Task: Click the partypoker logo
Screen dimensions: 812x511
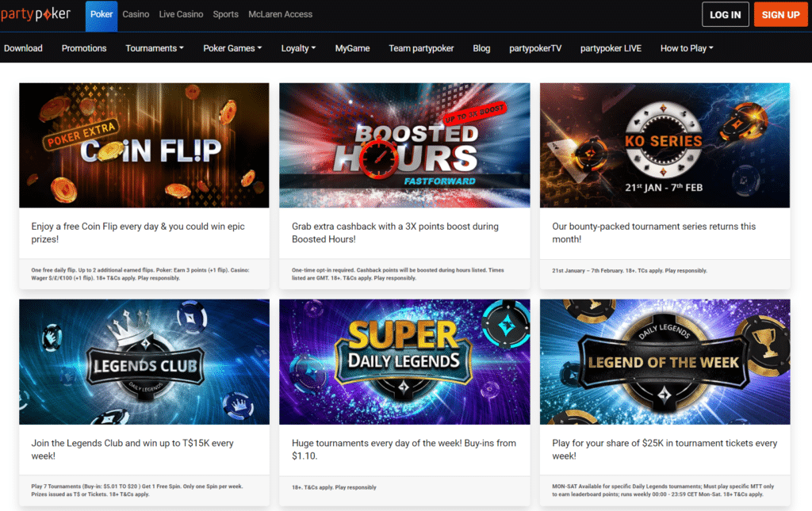Action: [36, 14]
